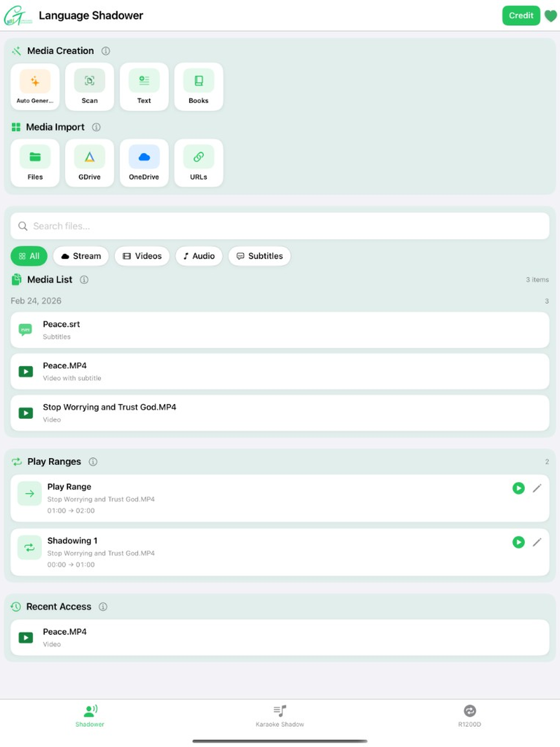The width and height of the screenshot is (560, 747).
Task: Play the Play Range 01:00 to 02:00
Action: pos(518,488)
